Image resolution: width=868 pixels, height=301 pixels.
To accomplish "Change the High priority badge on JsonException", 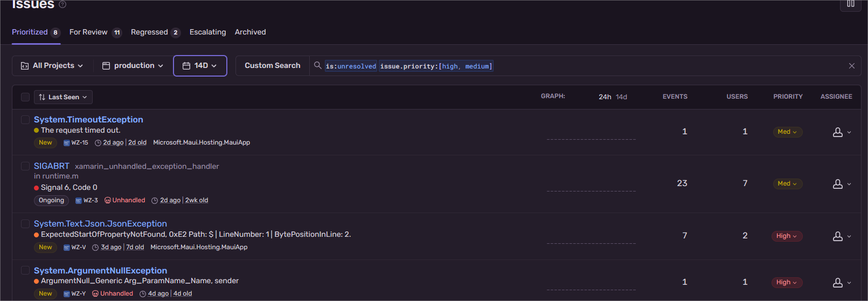I will [787, 236].
